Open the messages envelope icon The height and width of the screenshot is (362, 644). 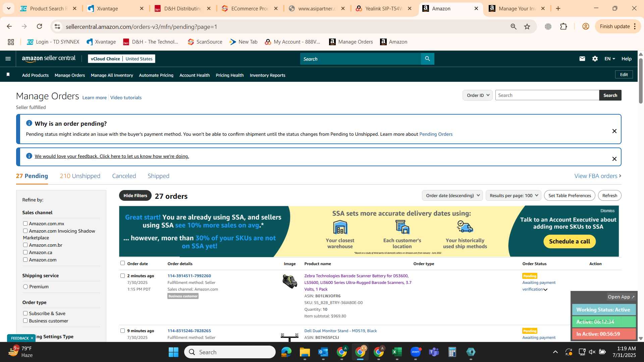pos(582,59)
